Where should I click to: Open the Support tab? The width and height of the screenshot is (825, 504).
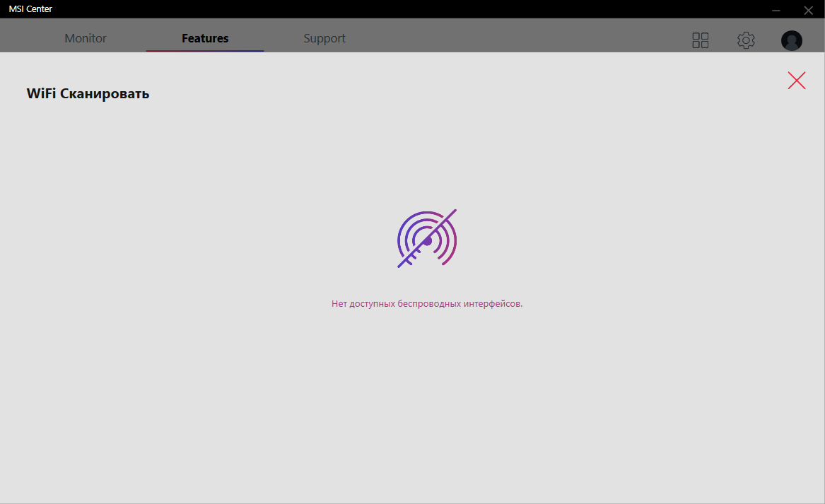(324, 38)
